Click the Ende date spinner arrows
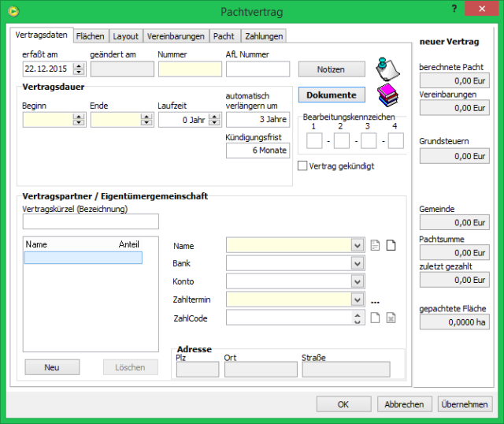This screenshot has height=424, width=504. coord(146,120)
